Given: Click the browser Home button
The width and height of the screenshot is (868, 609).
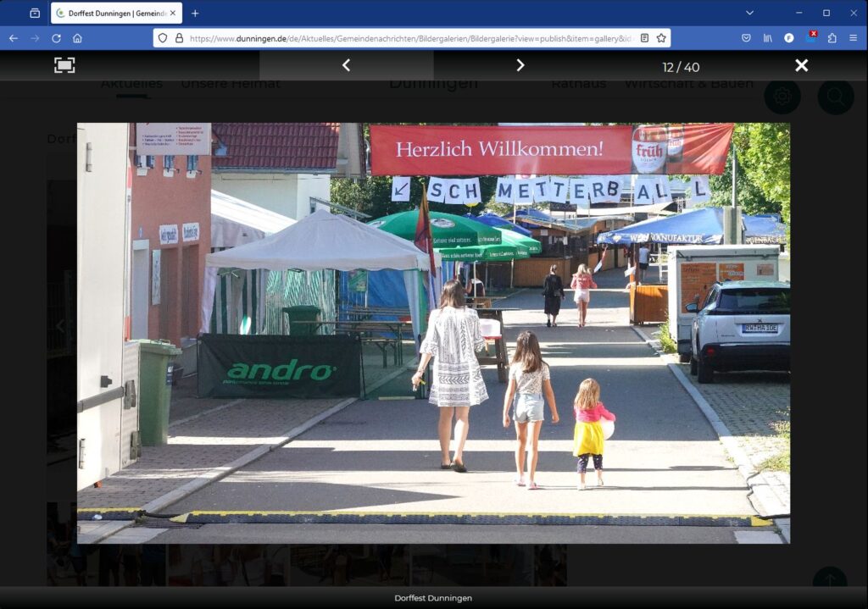Looking at the screenshot, I should (x=77, y=38).
